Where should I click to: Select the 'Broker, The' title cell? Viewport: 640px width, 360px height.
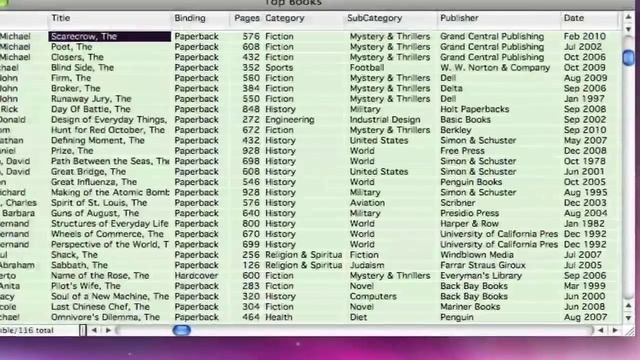pyautogui.click(x=109, y=89)
